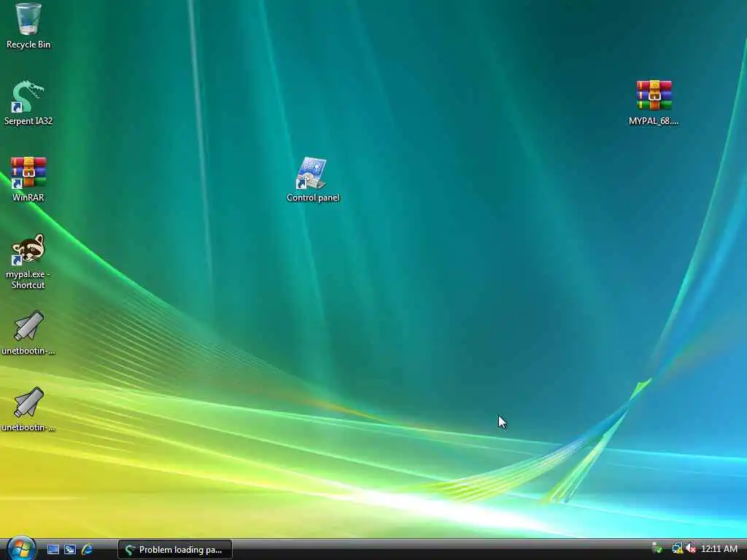Click Switch Between Windows in Quick Launch

(x=70, y=549)
